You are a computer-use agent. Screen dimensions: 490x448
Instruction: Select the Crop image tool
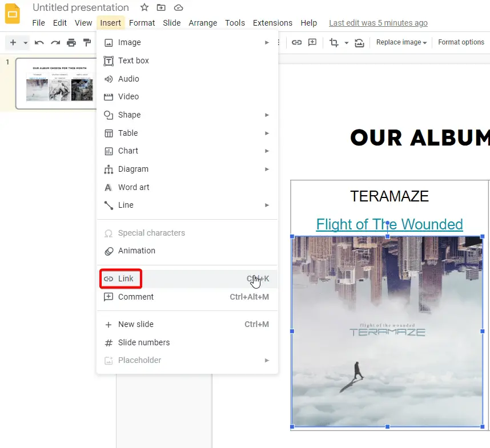(x=334, y=42)
